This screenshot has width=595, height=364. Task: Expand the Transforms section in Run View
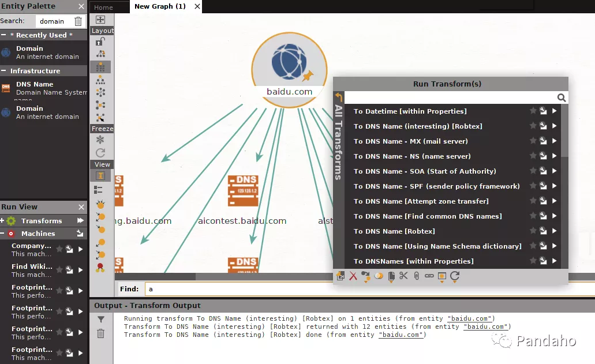pos(3,221)
